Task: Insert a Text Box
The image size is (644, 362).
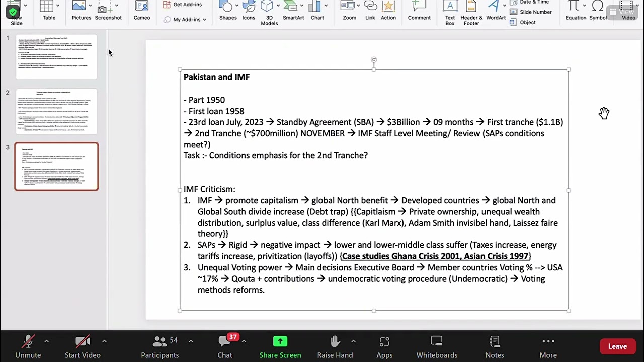Action: pyautogui.click(x=450, y=13)
